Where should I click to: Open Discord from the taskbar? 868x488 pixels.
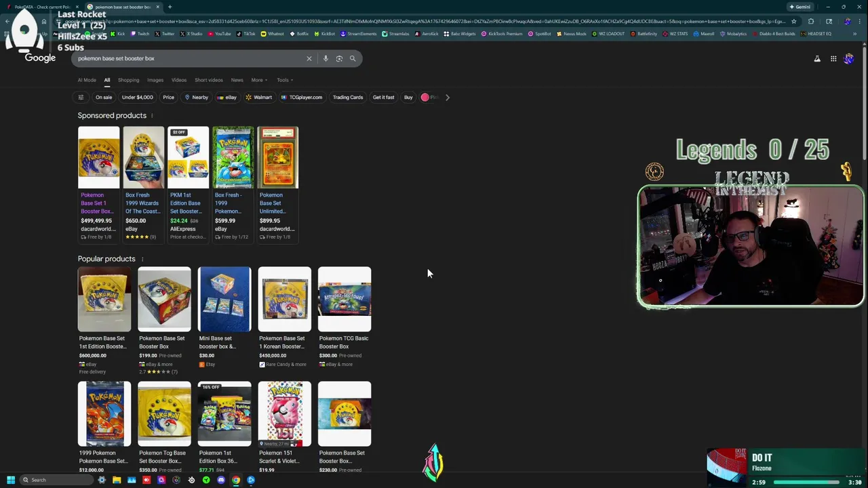point(221,480)
